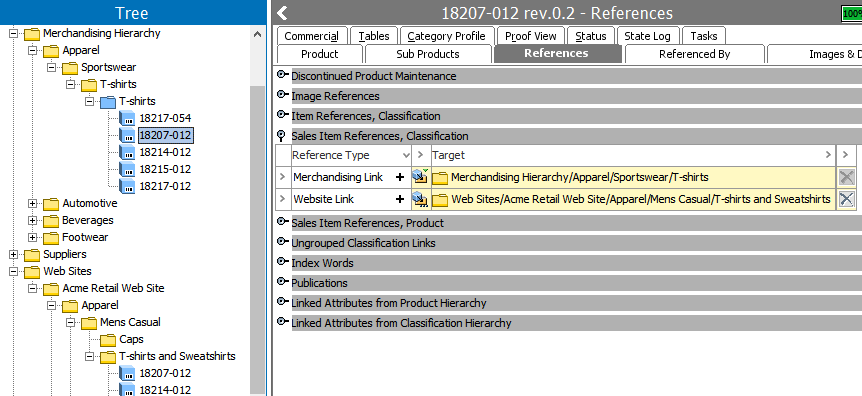Image resolution: width=862 pixels, height=396 pixels.
Task: Expand Ungrouped Classification Links section
Action: (283, 241)
